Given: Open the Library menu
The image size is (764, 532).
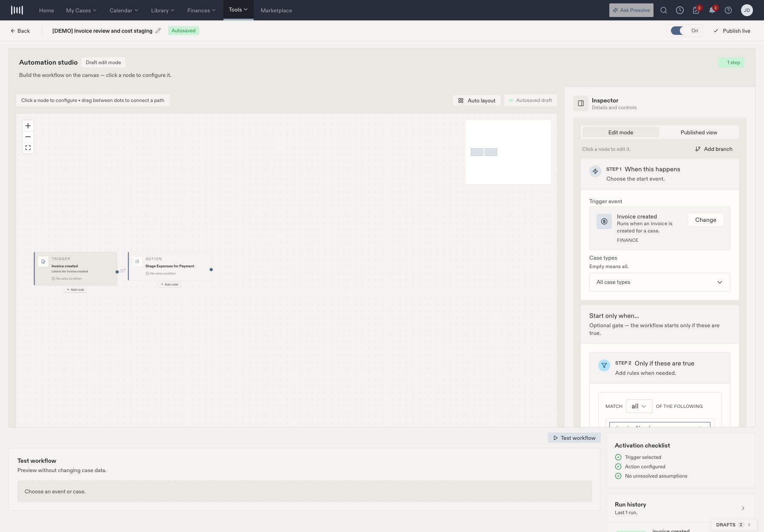Looking at the screenshot, I should [163, 10].
